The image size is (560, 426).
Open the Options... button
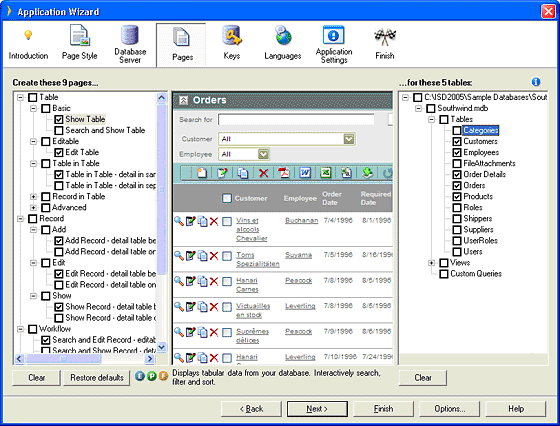click(449, 409)
